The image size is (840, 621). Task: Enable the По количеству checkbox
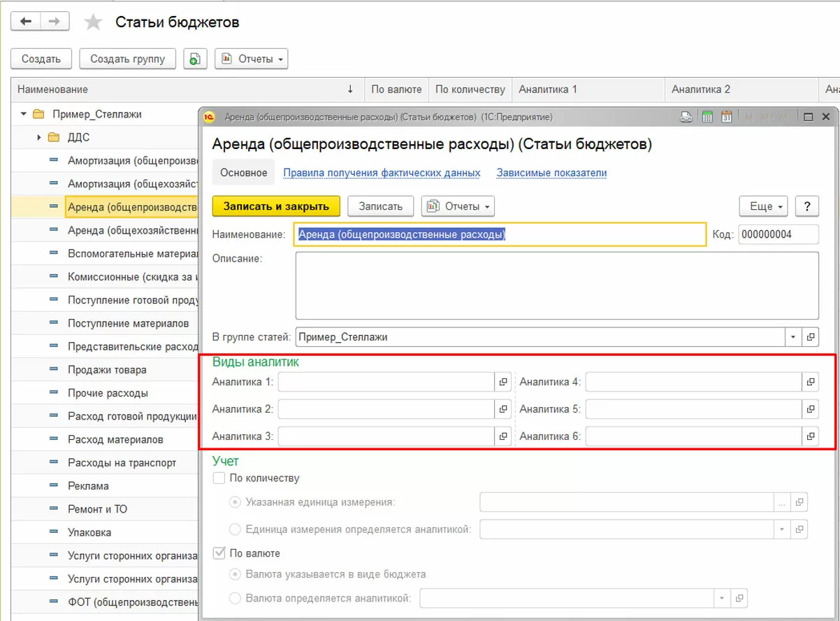[x=219, y=478]
